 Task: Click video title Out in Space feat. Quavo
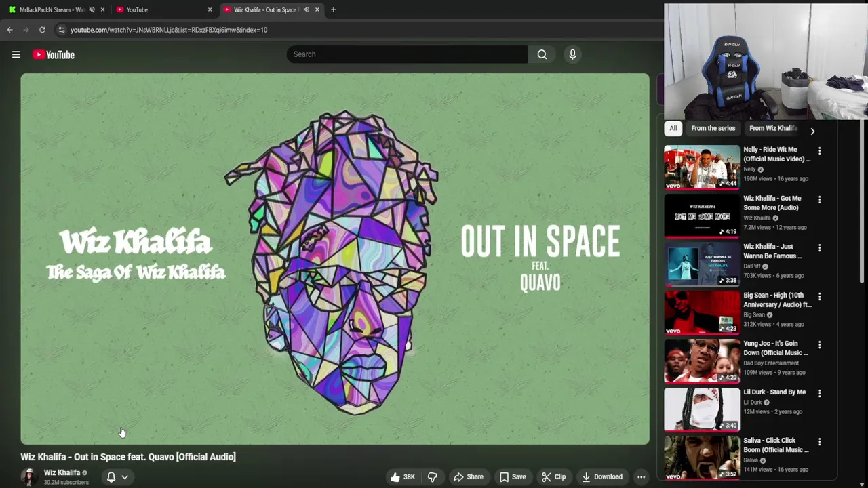(x=128, y=457)
